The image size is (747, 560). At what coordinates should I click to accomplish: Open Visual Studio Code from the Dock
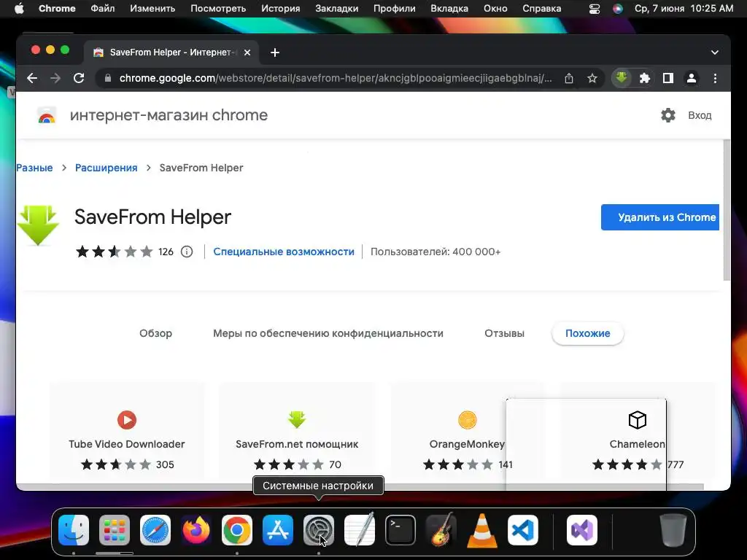click(523, 530)
